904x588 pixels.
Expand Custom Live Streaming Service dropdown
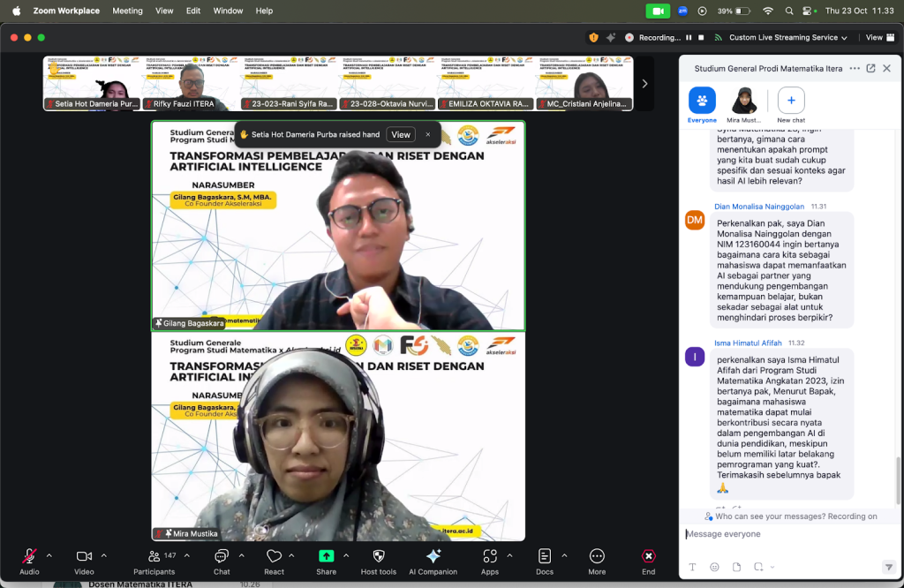787,38
